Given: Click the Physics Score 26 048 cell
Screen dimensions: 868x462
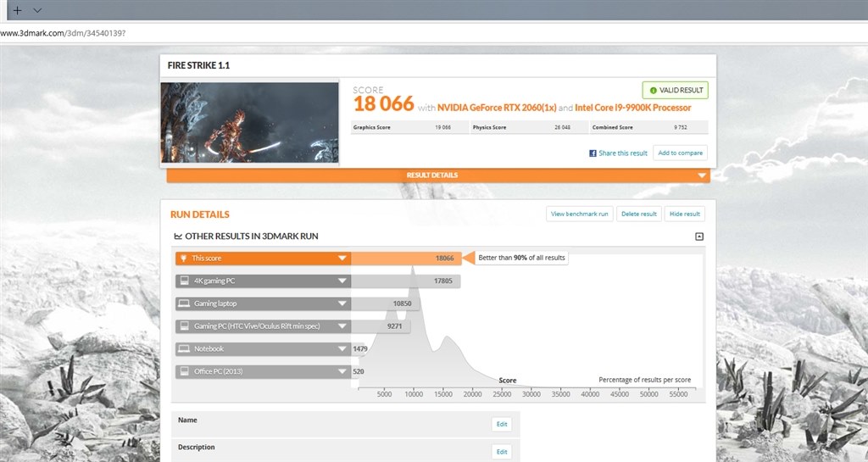Looking at the screenshot, I should pyautogui.click(x=529, y=127).
